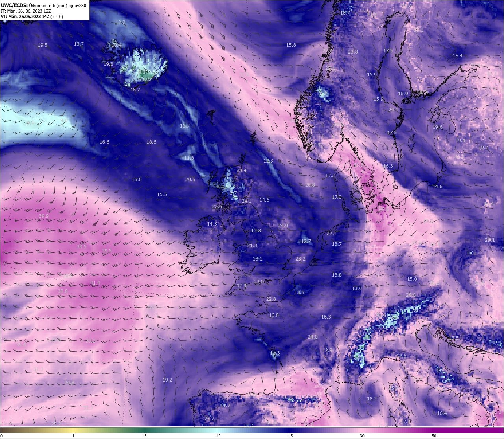
Task: Click the map value 22.8
Action: pos(271,299)
